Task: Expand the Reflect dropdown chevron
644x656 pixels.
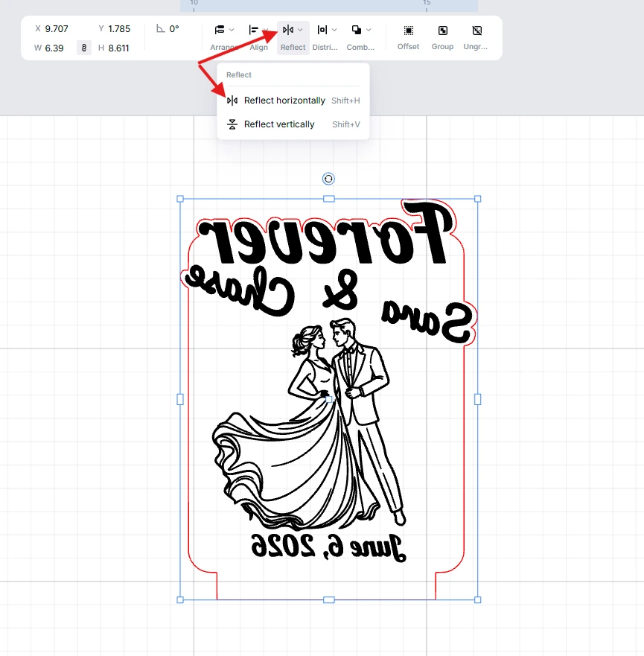Action: [300, 30]
